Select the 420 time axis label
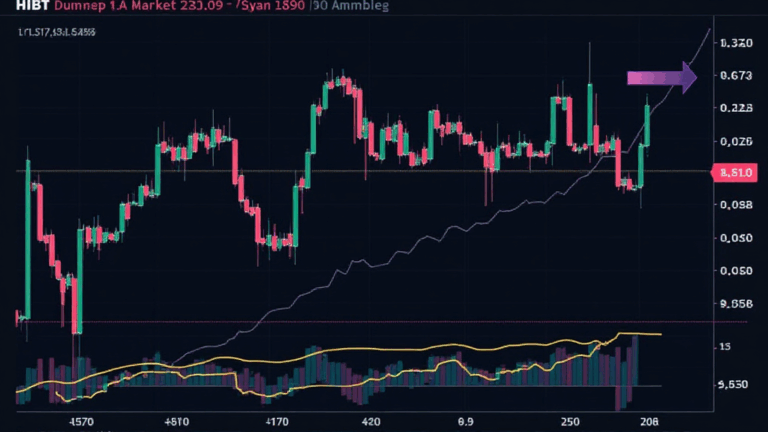The image size is (768, 432). tap(371, 422)
